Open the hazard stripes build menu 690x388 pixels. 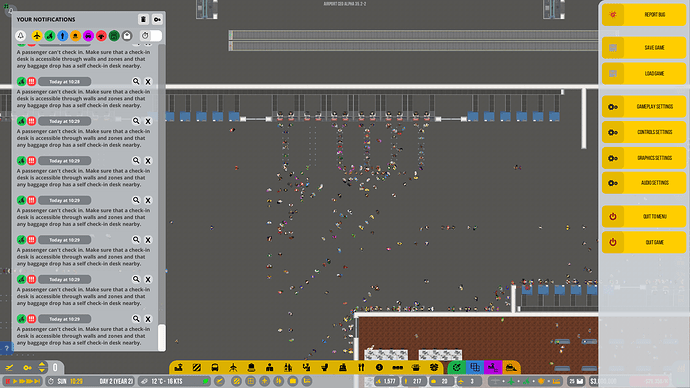pos(197,367)
